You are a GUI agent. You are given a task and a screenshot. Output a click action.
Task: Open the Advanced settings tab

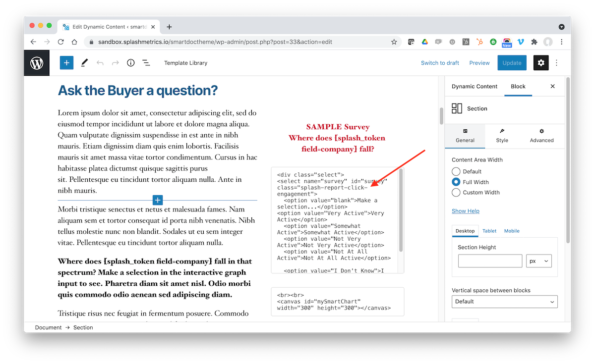(541, 136)
